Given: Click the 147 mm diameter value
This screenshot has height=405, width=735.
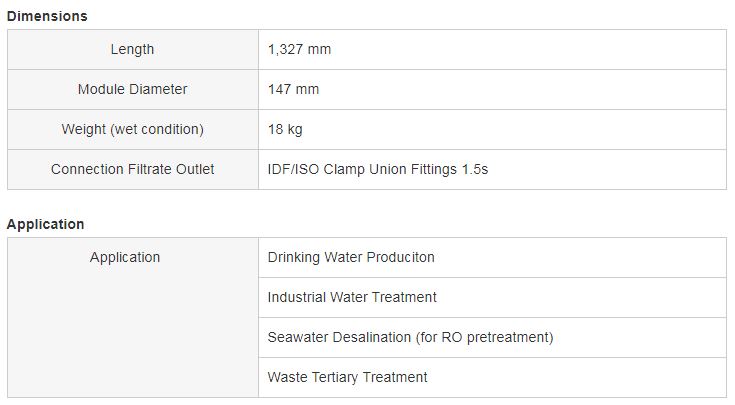Looking at the screenshot, I should click(293, 89).
